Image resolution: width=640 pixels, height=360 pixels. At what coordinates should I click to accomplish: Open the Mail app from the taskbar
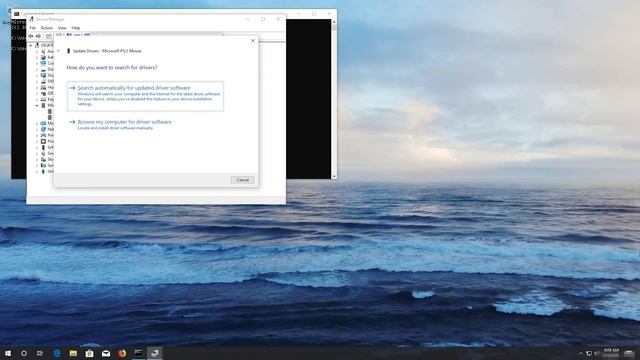(x=106, y=353)
